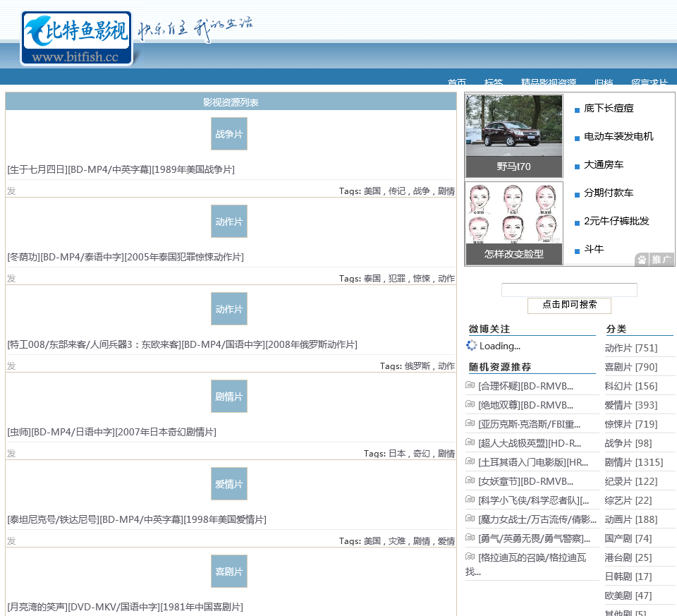Open the 怎样改变脸型 ad thumbnail

click(x=514, y=224)
